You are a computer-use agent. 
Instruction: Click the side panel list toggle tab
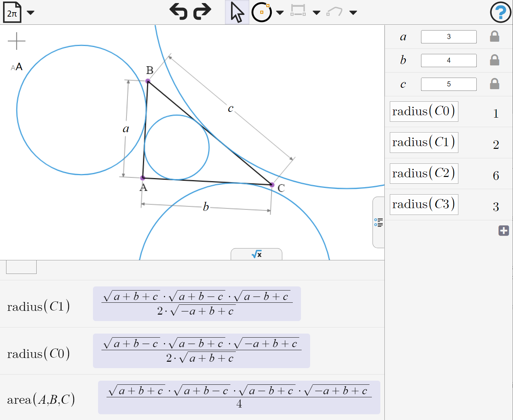pos(378,222)
